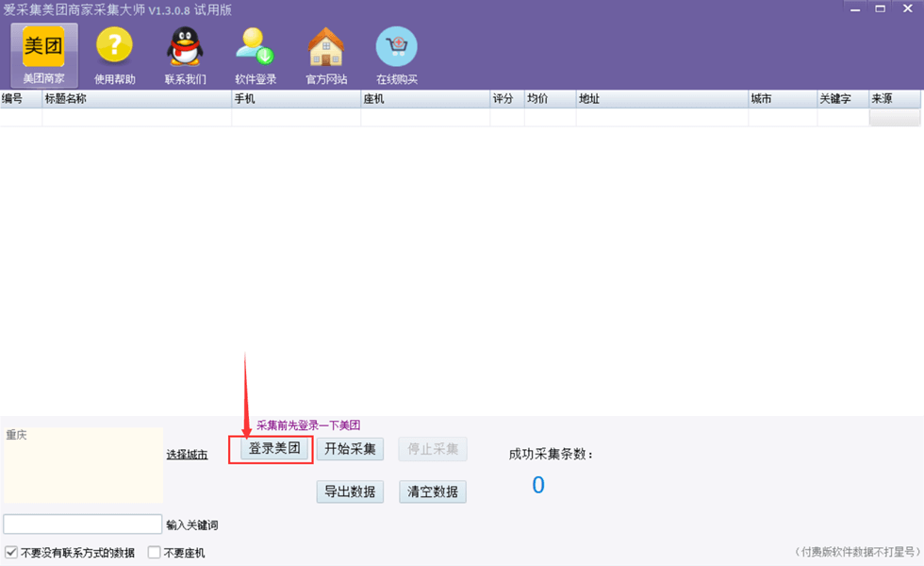This screenshot has height=566, width=924.
Task: Sort by the 手机 column header
Action: 296,99
